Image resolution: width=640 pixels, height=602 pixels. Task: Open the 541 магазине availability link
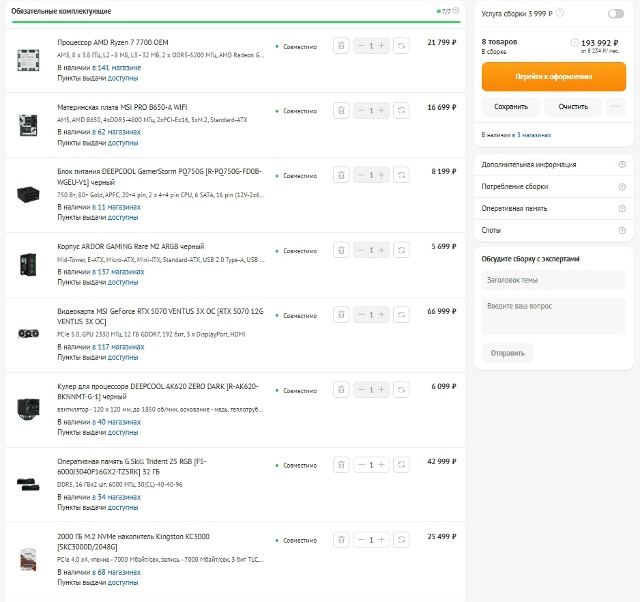pos(119,67)
